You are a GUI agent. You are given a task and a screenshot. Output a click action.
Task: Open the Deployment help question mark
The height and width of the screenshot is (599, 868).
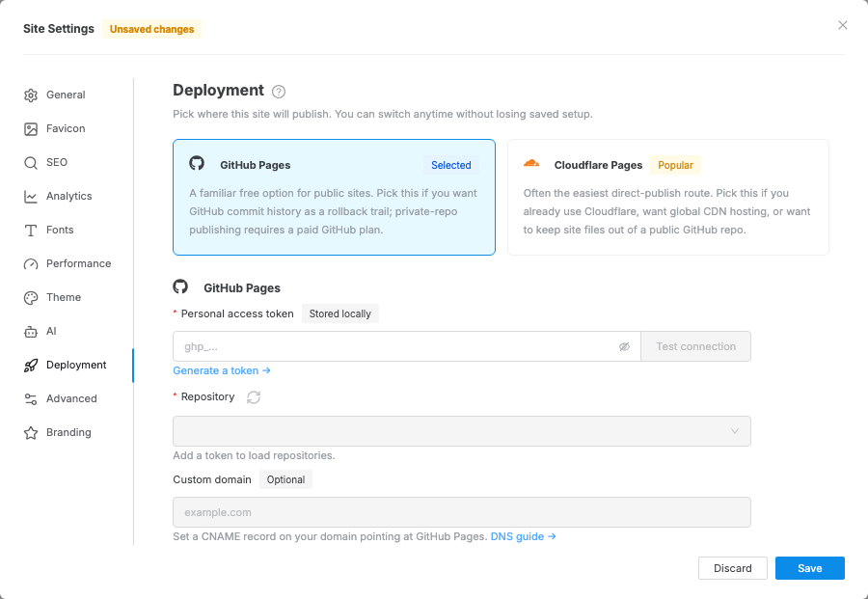click(x=279, y=92)
